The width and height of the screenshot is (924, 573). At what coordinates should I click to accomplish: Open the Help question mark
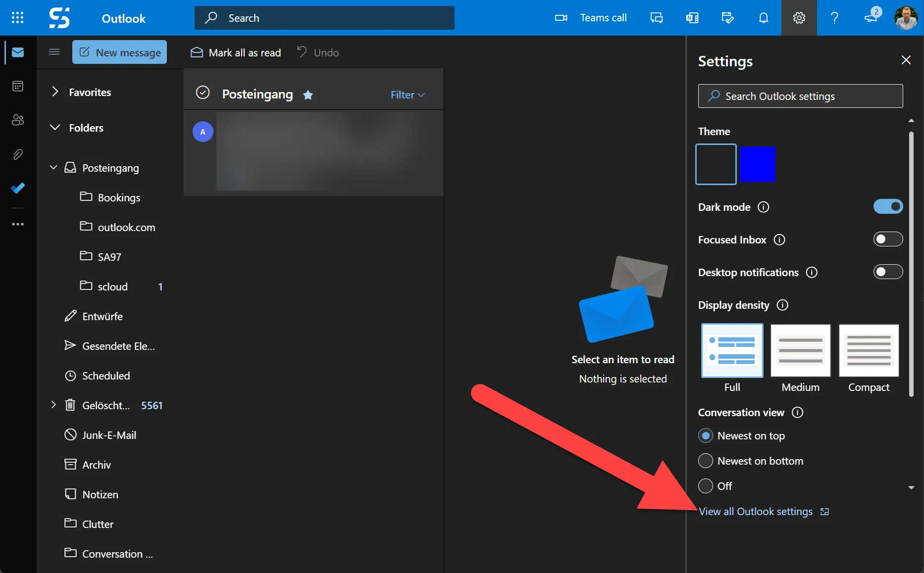click(x=835, y=18)
